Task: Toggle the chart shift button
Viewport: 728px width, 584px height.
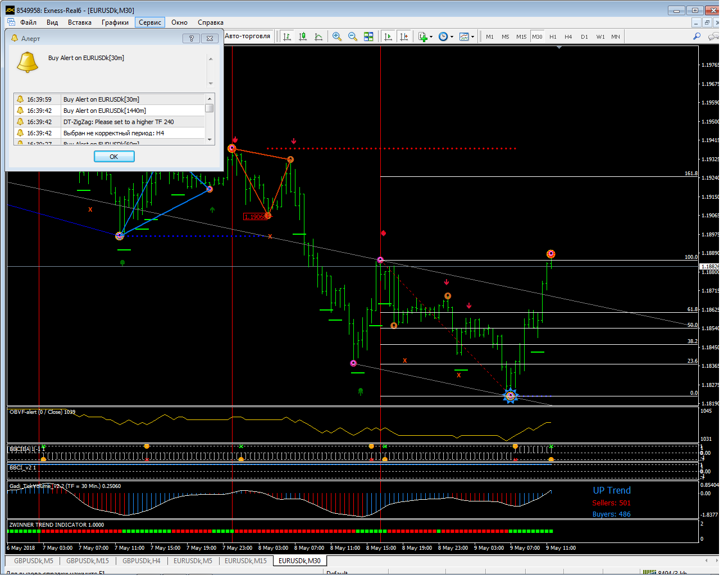Action: coord(403,36)
